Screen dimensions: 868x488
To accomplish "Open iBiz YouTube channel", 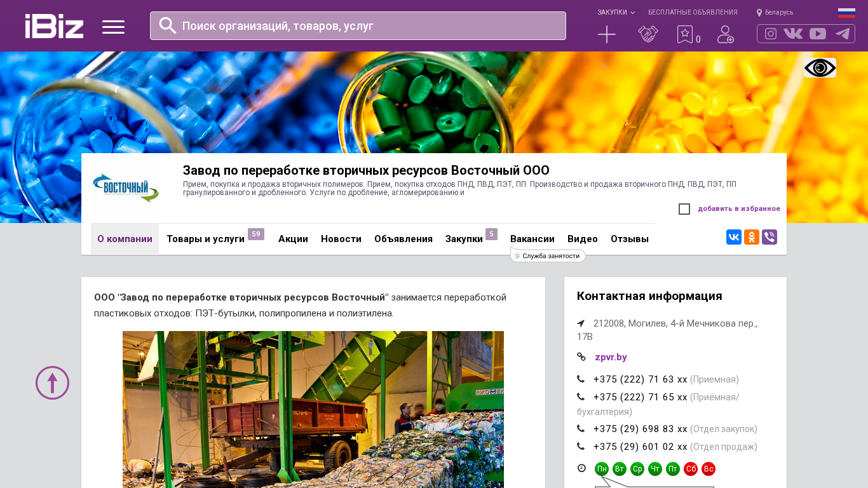I will (818, 34).
